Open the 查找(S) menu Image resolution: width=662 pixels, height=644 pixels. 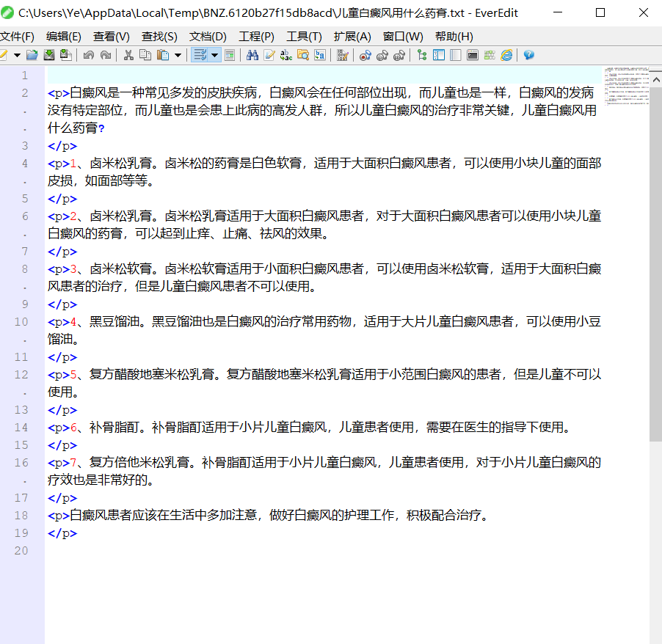click(x=159, y=37)
